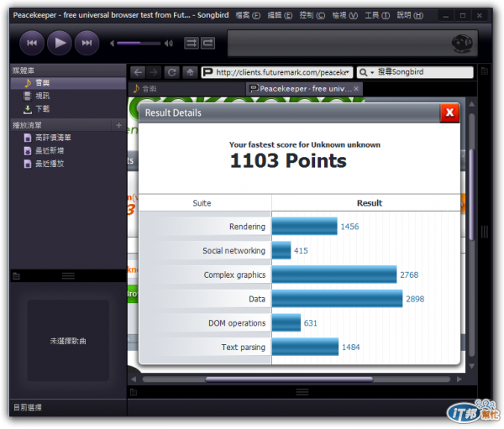Open the 編輯 (E) menu
The image size is (504, 429).
pos(280,15)
